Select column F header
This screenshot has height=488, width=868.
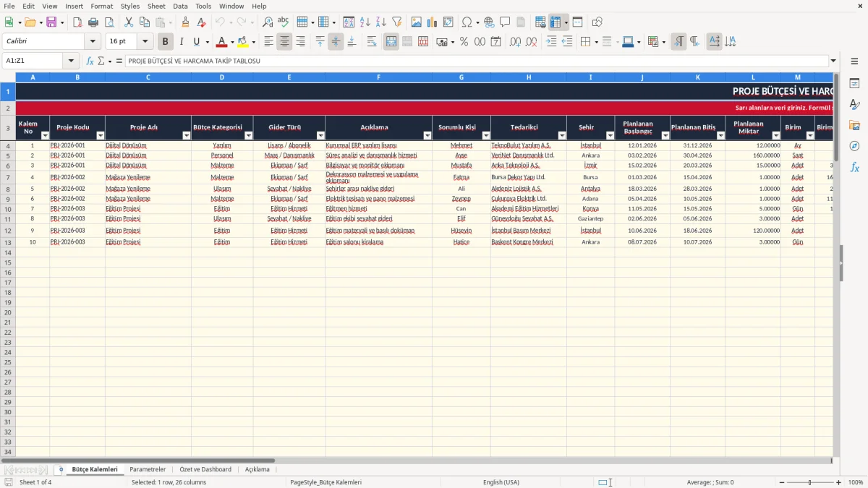coord(378,77)
